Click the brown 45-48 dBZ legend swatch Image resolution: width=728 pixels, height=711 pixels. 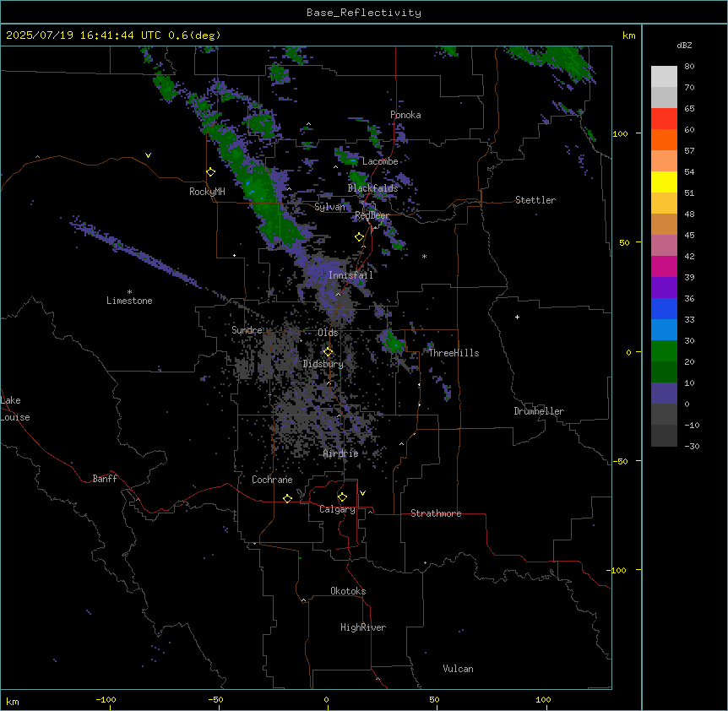(664, 224)
